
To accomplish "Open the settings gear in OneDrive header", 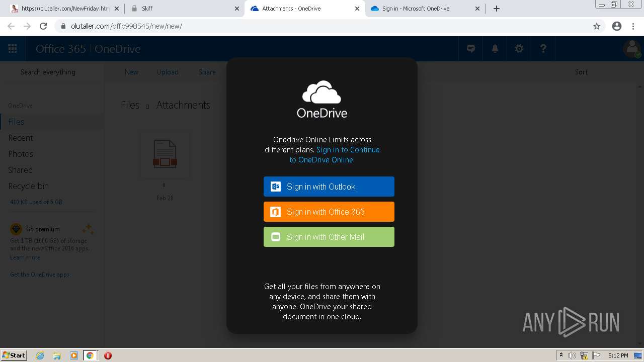I will pos(519,49).
